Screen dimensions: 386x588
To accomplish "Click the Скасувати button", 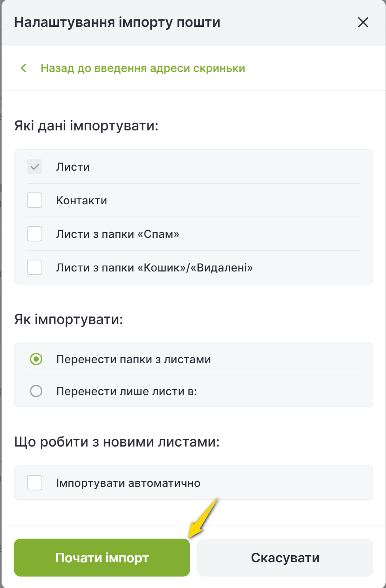I will pyautogui.click(x=285, y=558).
